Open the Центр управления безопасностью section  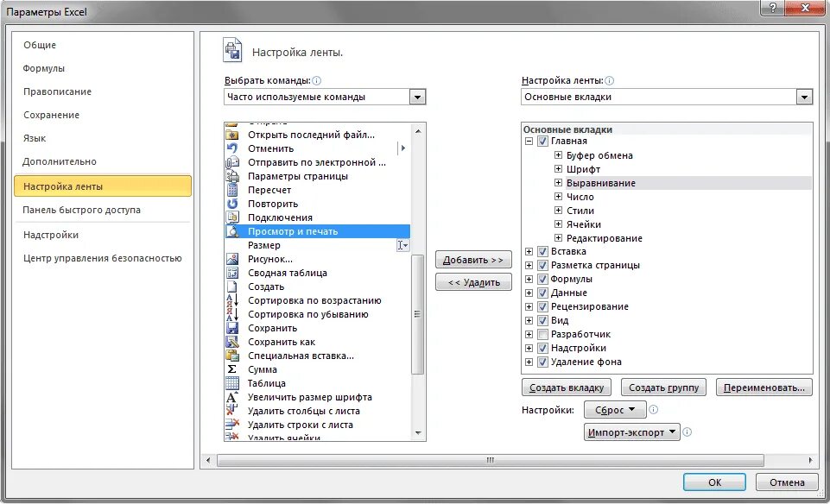point(102,258)
